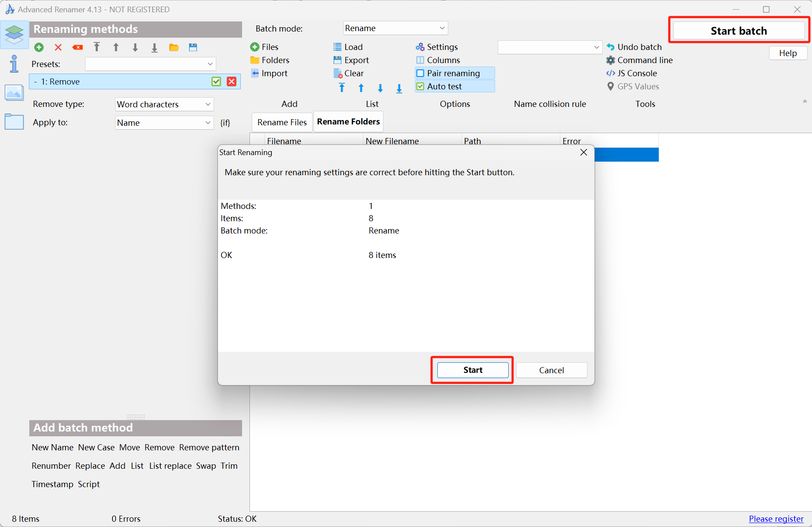Click the Please register link
This screenshot has height=527, width=812.
point(776,519)
